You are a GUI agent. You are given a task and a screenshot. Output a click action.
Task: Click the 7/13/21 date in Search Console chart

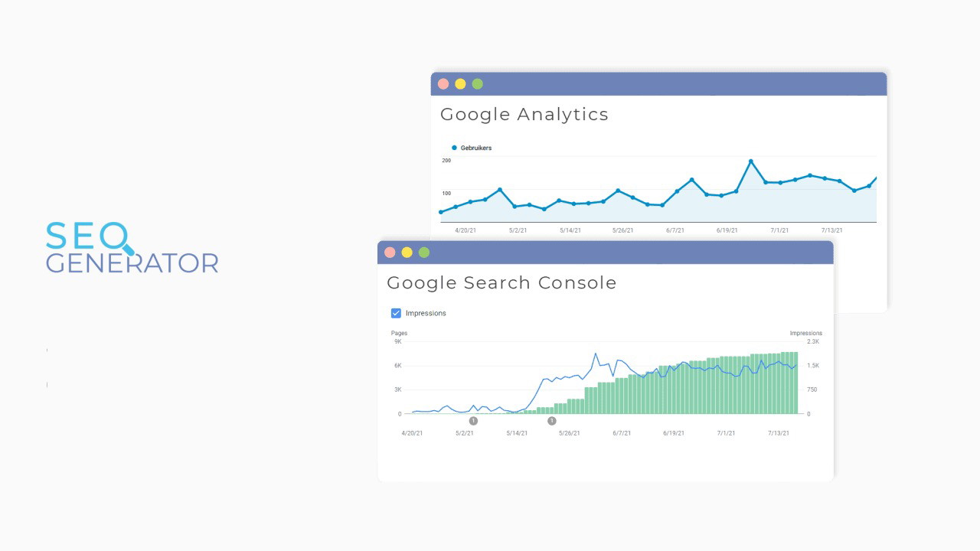click(779, 433)
